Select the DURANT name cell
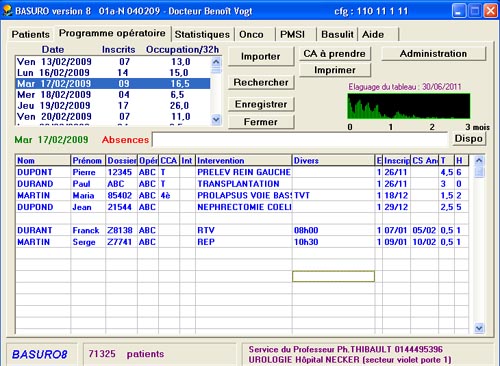This screenshot has height=366, width=500. [43, 231]
